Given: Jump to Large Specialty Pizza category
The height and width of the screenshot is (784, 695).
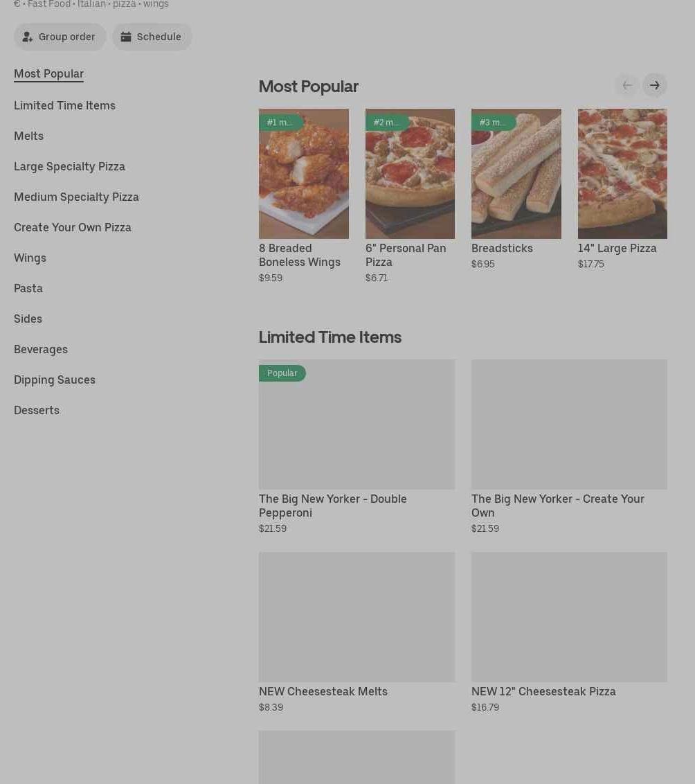Looking at the screenshot, I should 69,166.
